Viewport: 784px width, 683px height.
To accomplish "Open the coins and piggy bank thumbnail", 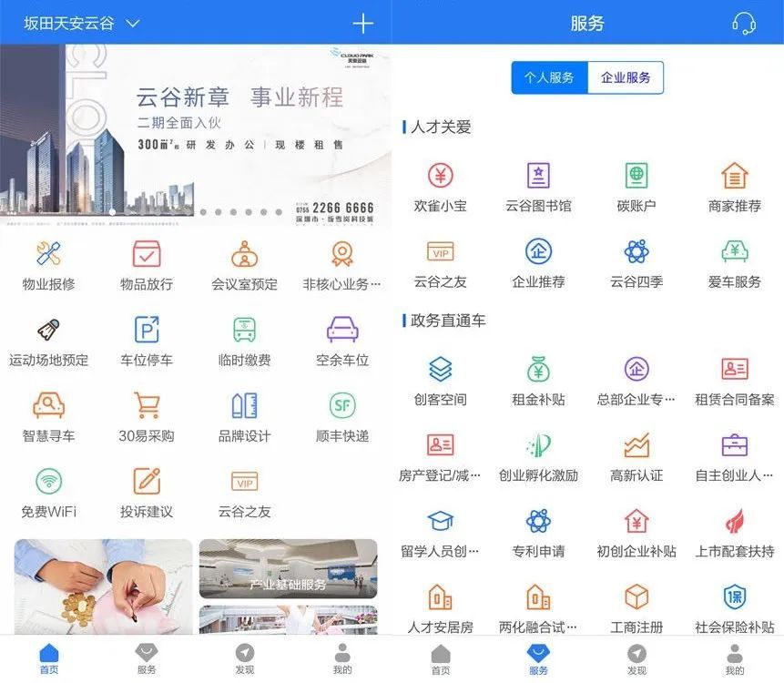I will click(103, 586).
